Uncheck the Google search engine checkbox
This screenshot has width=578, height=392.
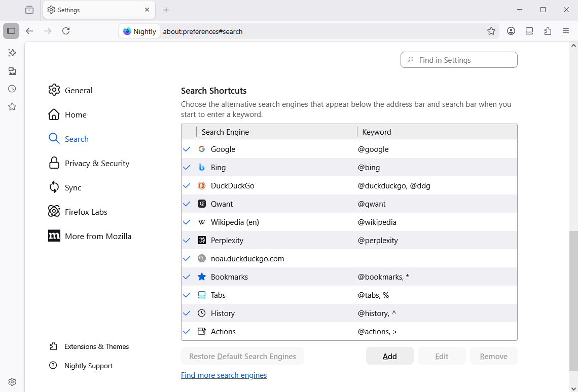pos(187,149)
